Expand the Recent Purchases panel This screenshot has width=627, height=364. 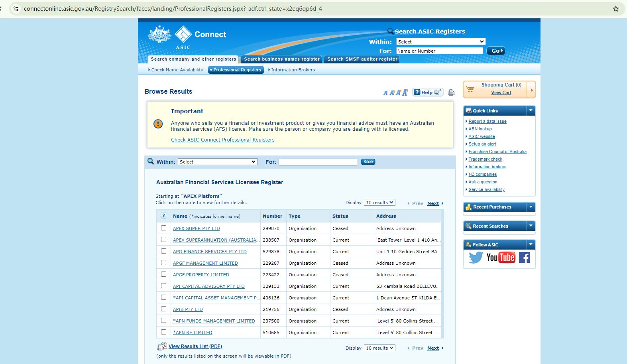(531, 207)
